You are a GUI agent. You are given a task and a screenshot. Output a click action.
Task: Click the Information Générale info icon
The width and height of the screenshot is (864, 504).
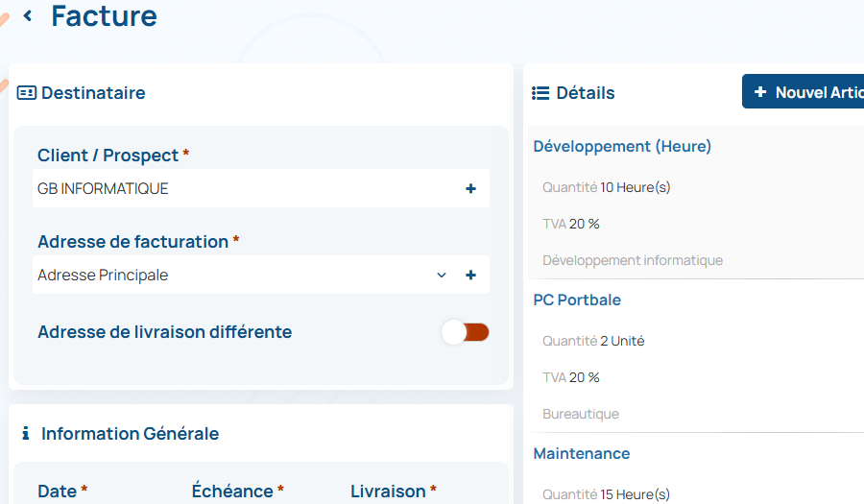(26, 434)
